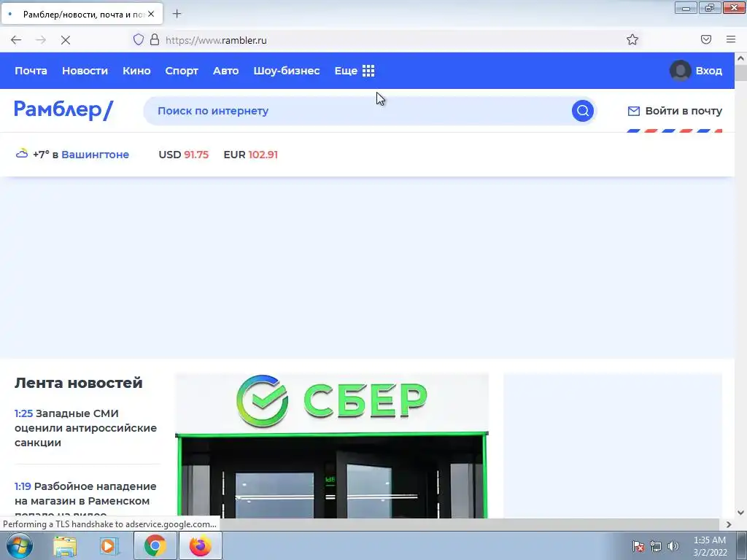This screenshot has width=747, height=560.
Task: Click the Лента новостей heading
Action: point(79,382)
